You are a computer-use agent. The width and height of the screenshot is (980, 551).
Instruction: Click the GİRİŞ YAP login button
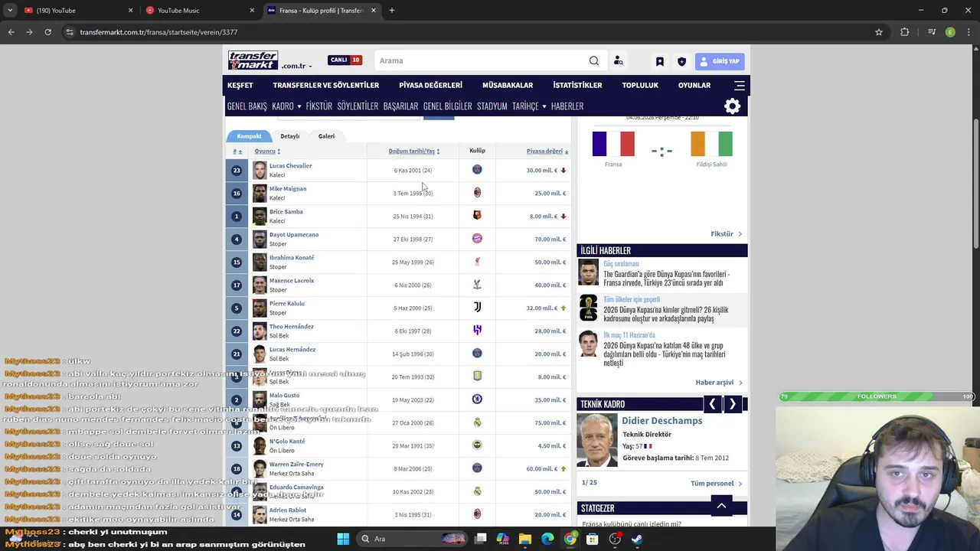720,61
